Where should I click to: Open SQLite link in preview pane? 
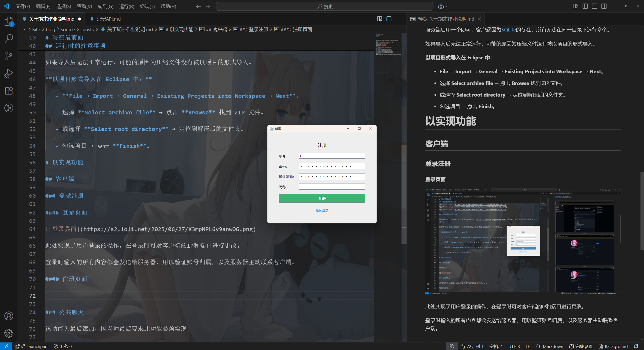pyautogui.click(x=508, y=30)
